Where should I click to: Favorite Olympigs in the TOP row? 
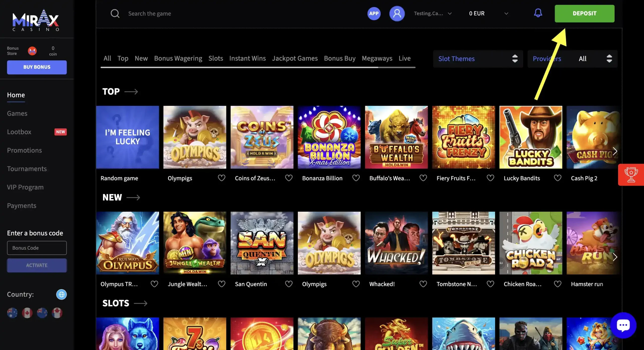click(x=221, y=178)
